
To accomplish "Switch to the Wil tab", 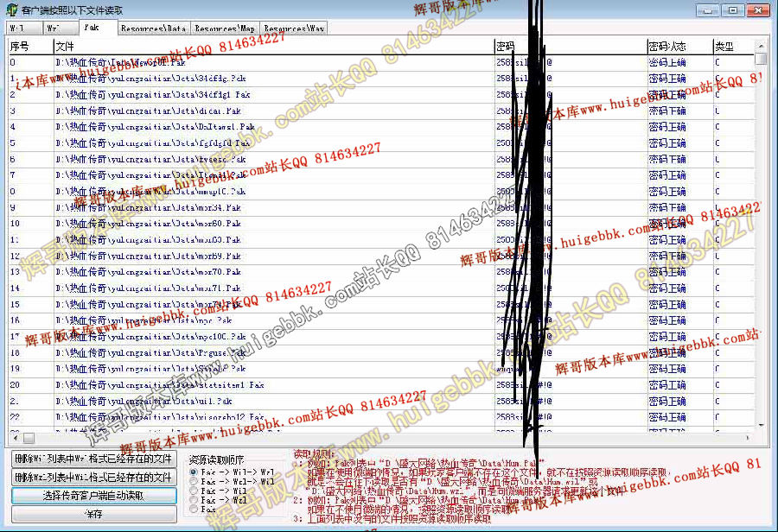I will click(24, 28).
